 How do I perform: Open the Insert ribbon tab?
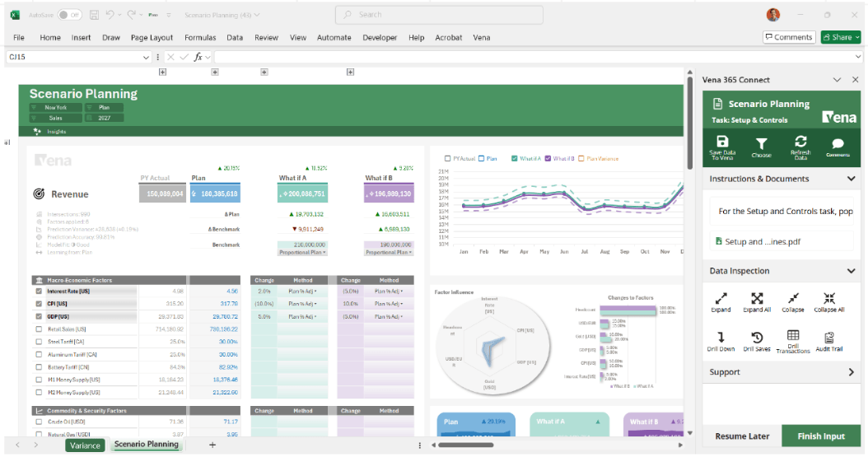[x=81, y=38]
